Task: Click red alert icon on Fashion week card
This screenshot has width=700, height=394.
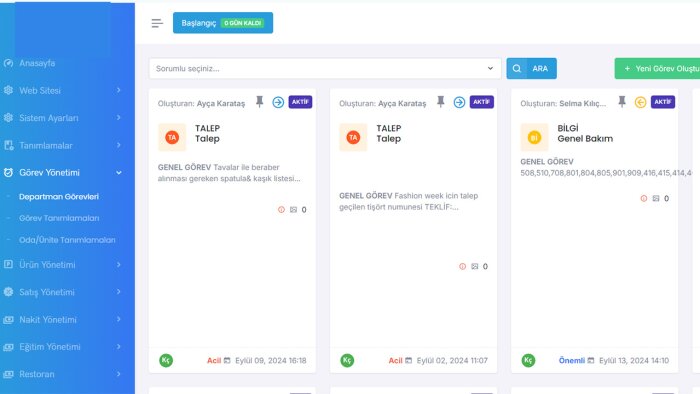Action: [x=462, y=266]
